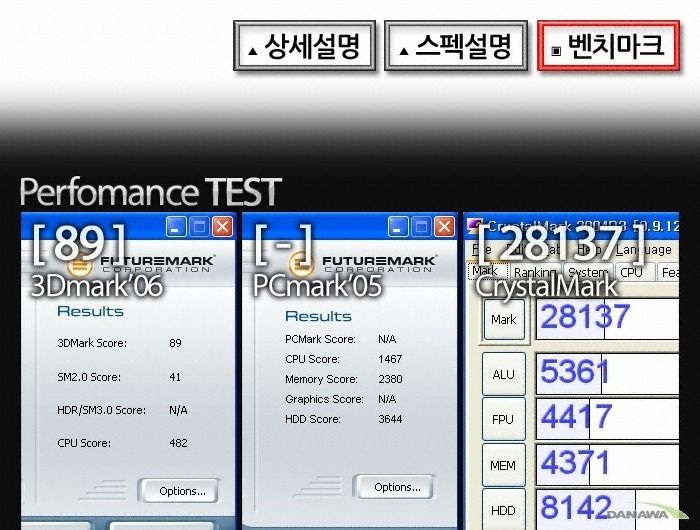
Task: Click the MEM score 4371 field
Action: tap(607, 464)
